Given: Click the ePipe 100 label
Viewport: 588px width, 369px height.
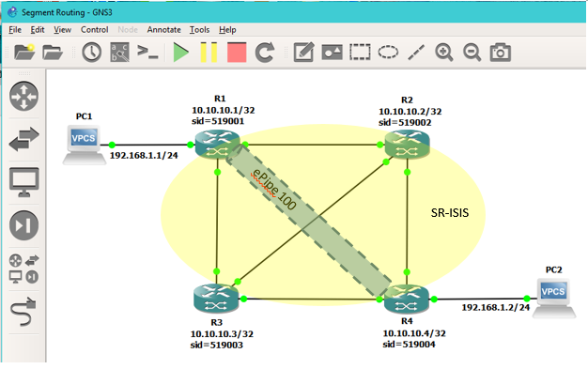Looking at the screenshot, I should [274, 190].
